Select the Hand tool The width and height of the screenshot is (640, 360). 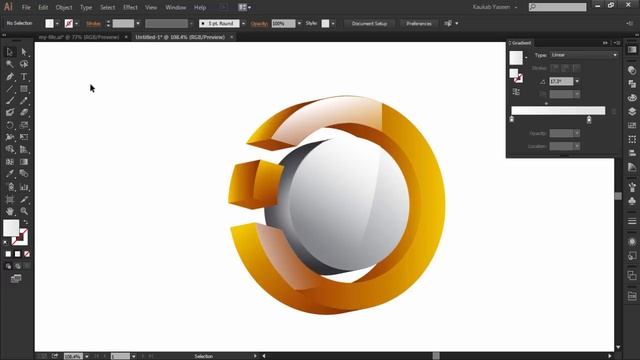pos(10,211)
